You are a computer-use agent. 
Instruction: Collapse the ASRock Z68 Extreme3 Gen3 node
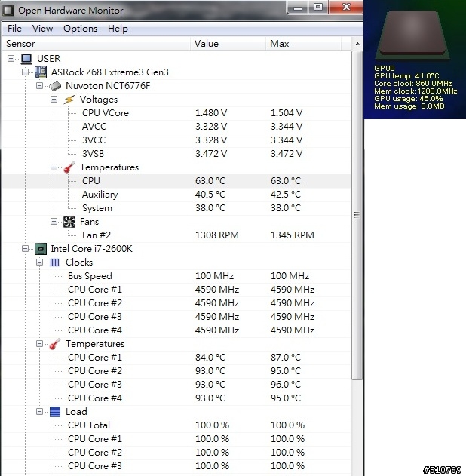25,72
